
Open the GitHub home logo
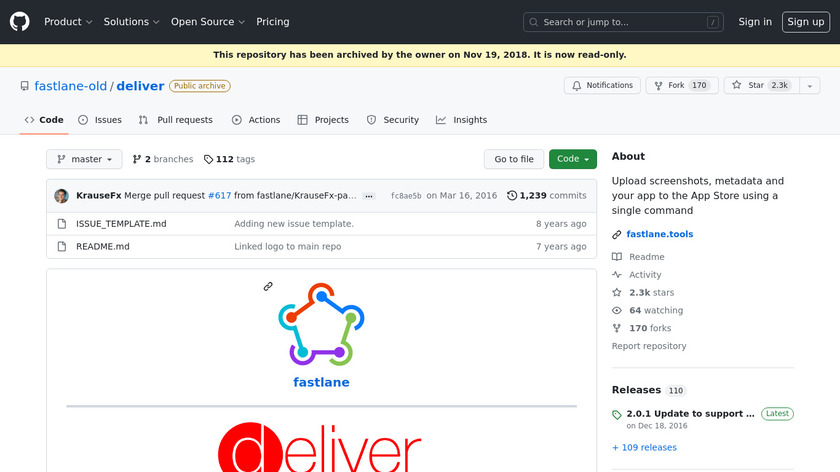coord(20,22)
